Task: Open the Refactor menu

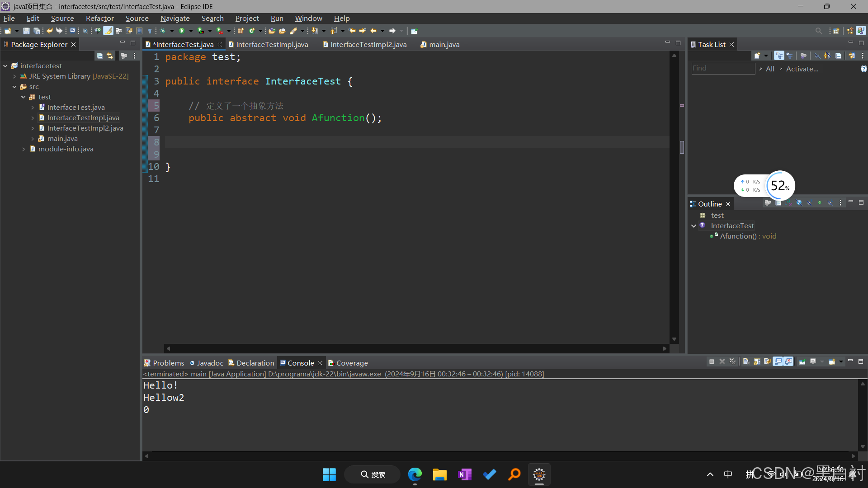Action: pos(99,19)
